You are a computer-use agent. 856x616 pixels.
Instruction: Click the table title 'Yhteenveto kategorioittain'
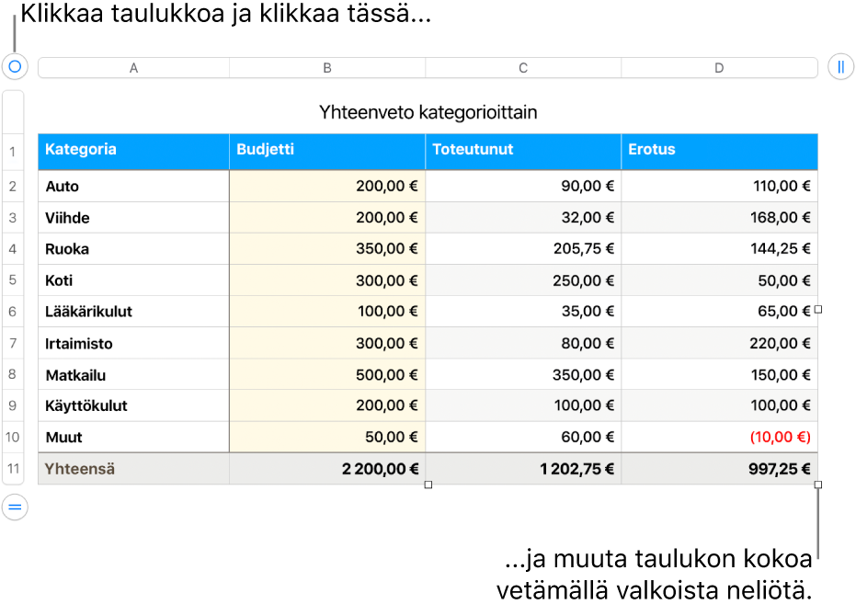428,112
